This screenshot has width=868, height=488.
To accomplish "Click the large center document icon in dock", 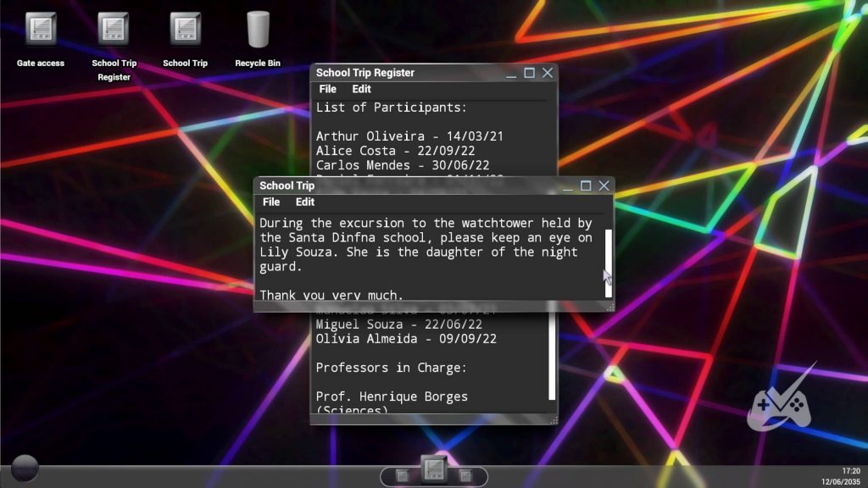I will (x=434, y=469).
